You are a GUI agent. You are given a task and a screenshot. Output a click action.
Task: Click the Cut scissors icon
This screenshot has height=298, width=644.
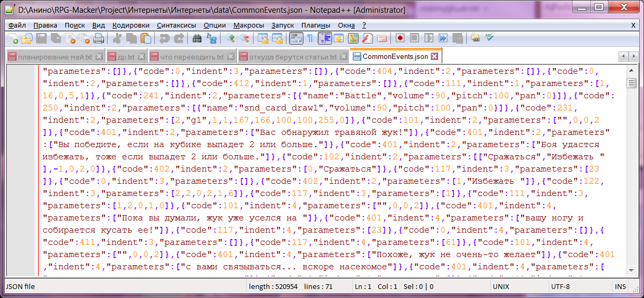pos(117,38)
